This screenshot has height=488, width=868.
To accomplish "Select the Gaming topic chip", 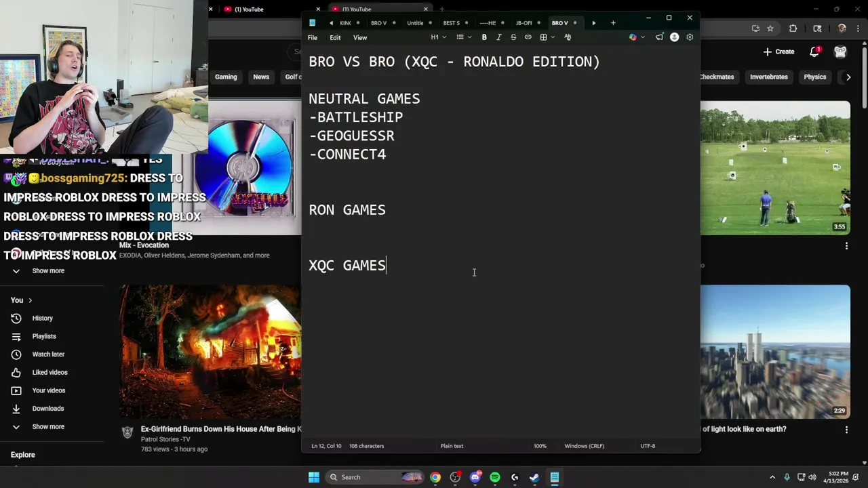I will coord(226,77).
